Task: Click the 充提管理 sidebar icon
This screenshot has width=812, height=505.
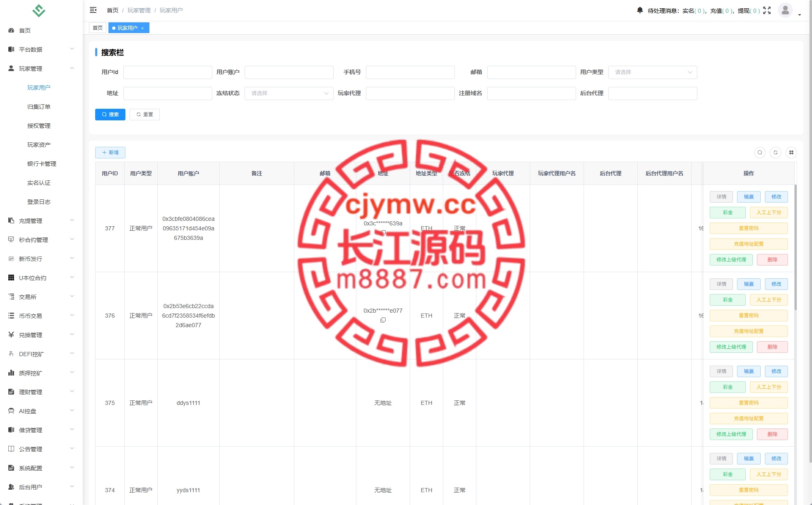Action: click(x=11, y=220)
